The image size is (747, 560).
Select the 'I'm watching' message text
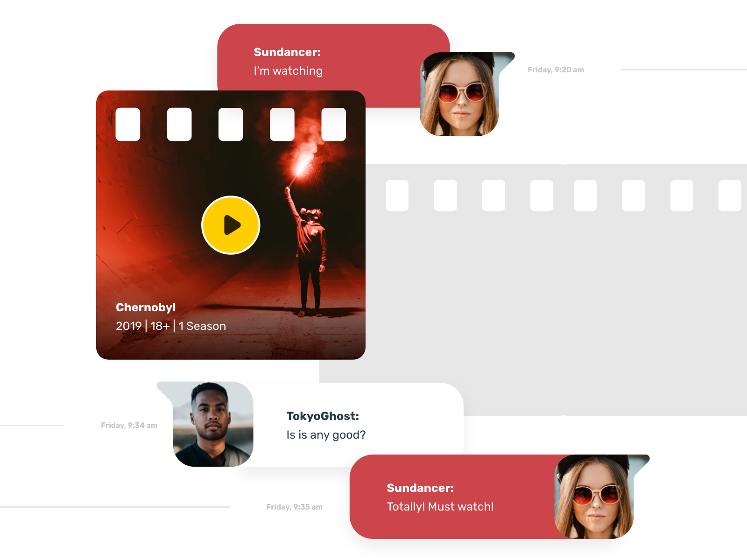tap(288, 71)
